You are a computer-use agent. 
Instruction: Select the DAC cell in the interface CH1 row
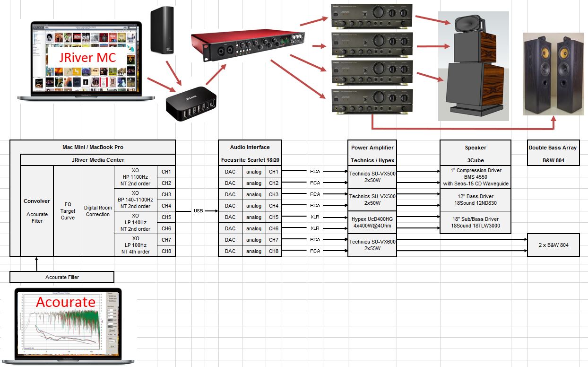pyautogui.click(x=230, y=171)
